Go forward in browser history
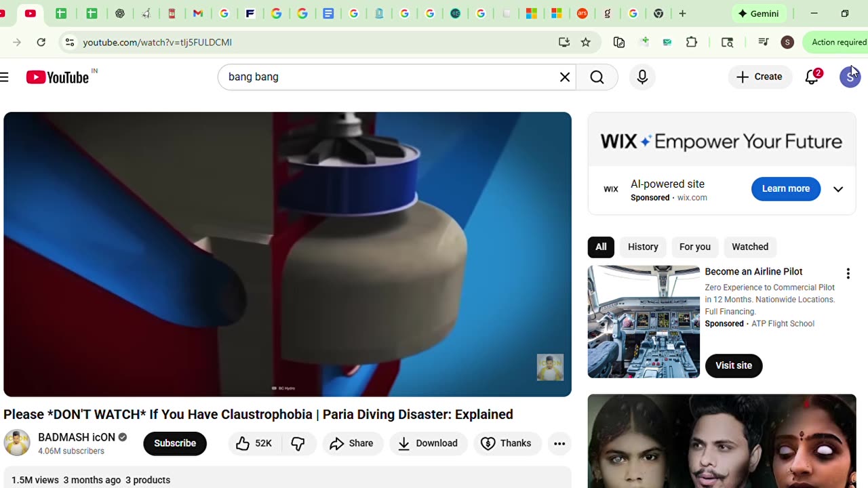 pyautogui.click(x=17, y=42)
